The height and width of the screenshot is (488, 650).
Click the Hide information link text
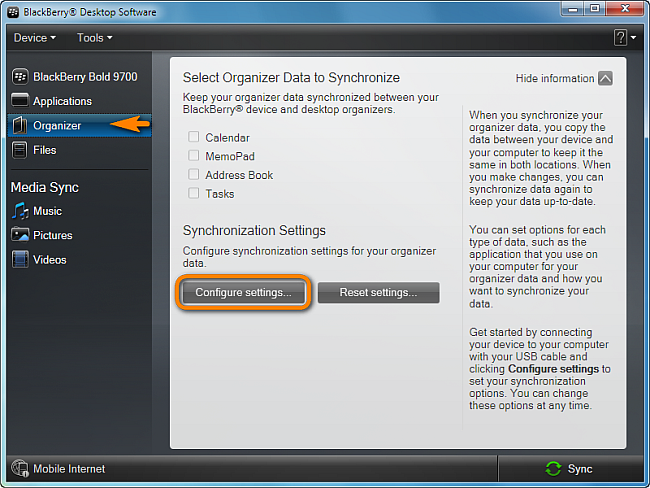pyautogui.click(x=555, y=78)
